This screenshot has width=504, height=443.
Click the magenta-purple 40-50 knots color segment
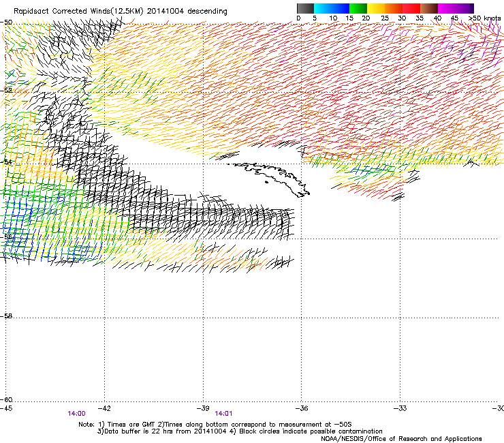456,8
